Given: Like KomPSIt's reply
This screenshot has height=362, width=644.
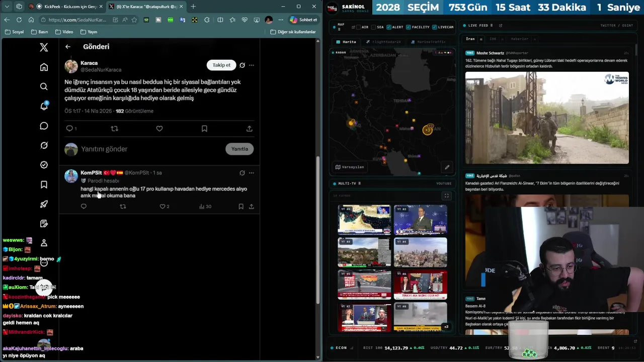Looking at the screenshot, I should [x=163, y=207].
